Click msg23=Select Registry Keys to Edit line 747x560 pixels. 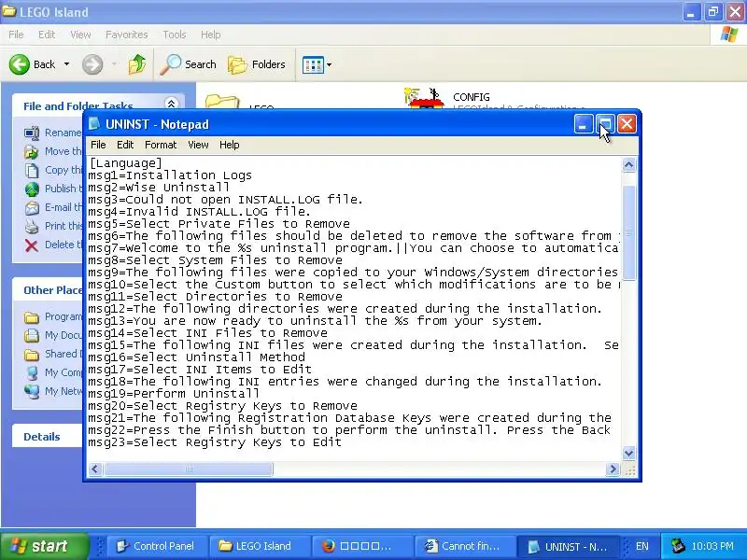[x=215, y=442]
